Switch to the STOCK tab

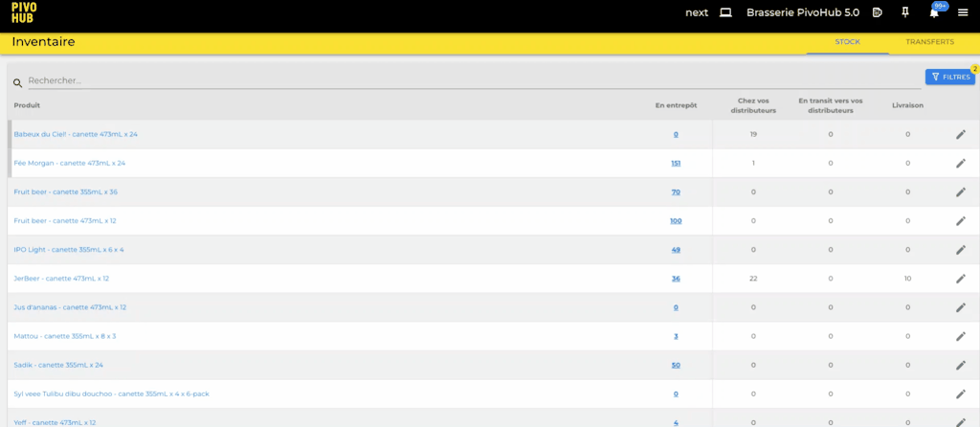tap(848, 42)
